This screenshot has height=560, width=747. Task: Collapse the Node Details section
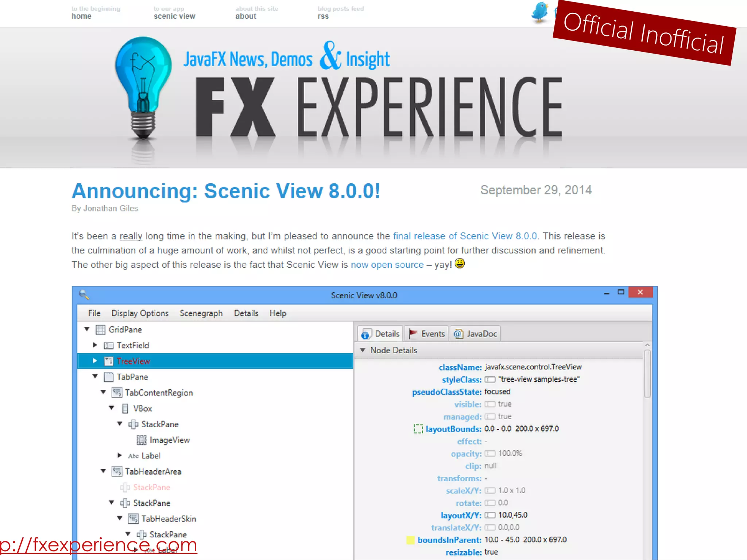pyautogui.click(x=363, y=350)
